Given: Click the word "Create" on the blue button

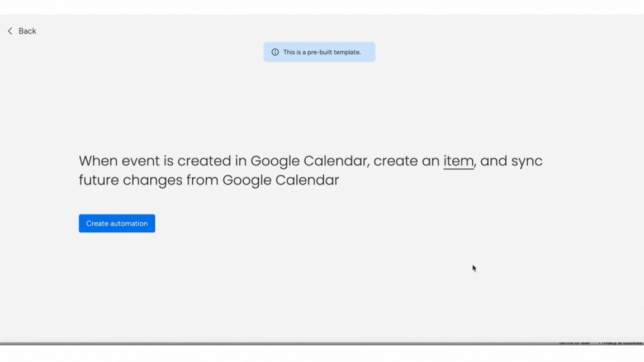Looking at the screenshot, I should pyautogui.click(x=97, y=223).
